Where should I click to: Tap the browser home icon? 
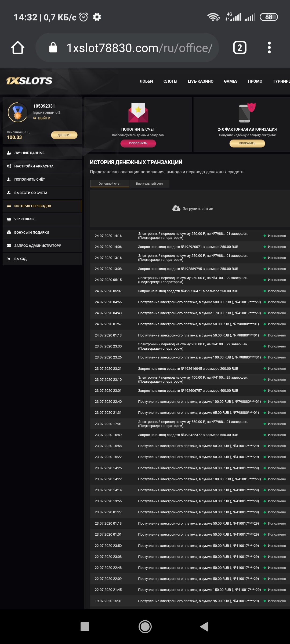pos(18,48)
